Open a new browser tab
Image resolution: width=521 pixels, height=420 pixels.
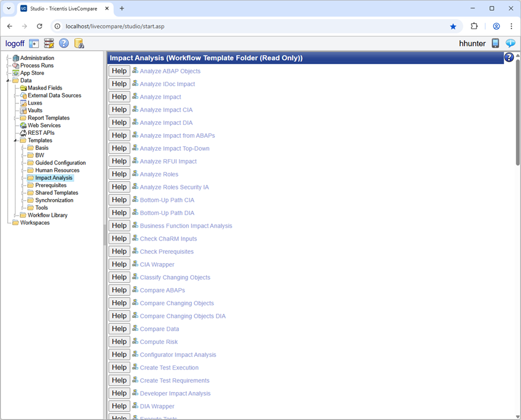tap(122, 8)
